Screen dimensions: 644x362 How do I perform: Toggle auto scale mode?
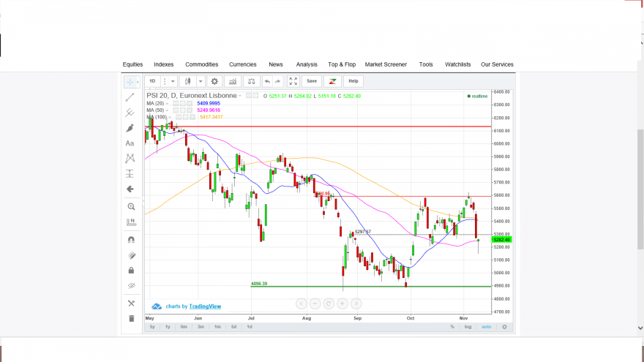tap(486, 327)
